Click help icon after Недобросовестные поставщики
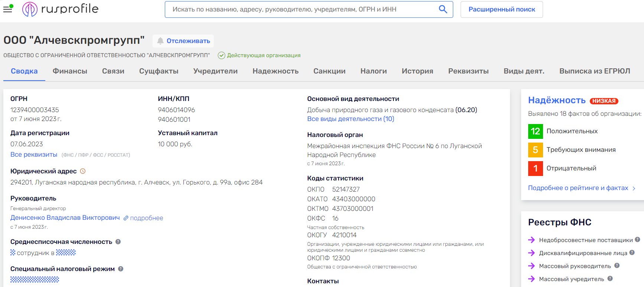Image resolution: width=644 pixels, height=287 pixels. [x=637, y=239]
